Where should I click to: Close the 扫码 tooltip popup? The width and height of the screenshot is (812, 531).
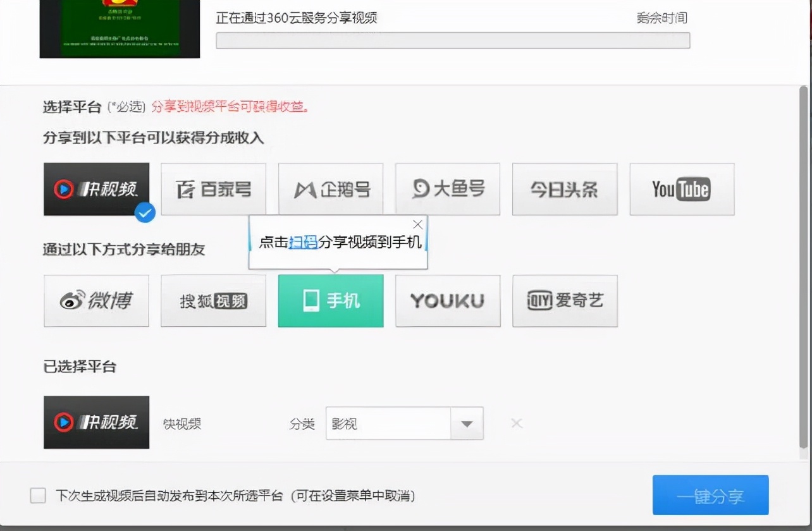pyautogui.click(x=417, y=224)
